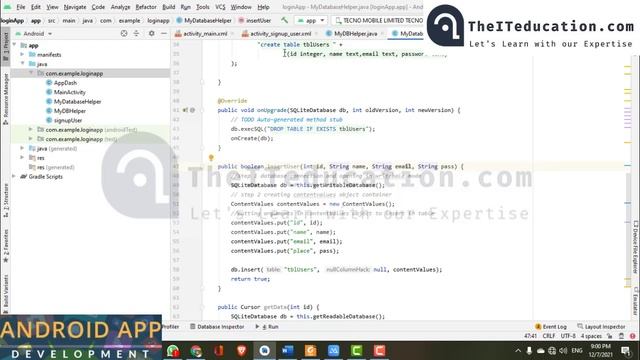Collapse the com.example.loginapp package

(31, 73)
